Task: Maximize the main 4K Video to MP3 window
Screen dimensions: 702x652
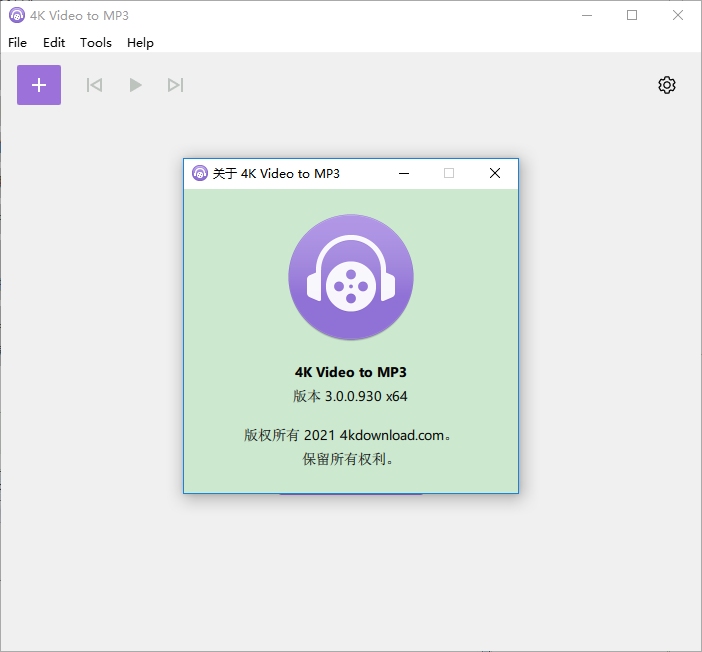Action: click(632, 15)
